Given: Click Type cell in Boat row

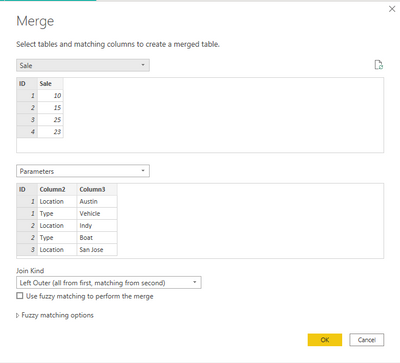Looking at the screenshot, I should (57, 237).
